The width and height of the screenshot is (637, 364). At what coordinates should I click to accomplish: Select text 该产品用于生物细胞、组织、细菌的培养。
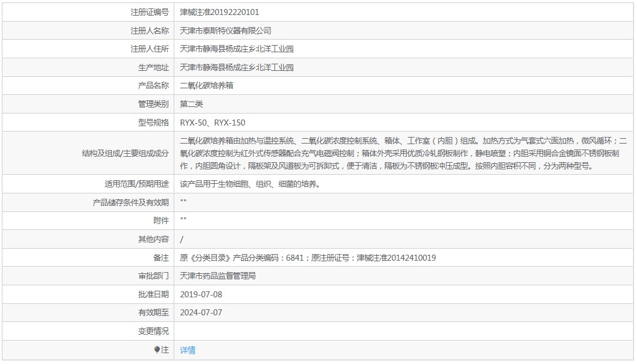[250, 184]
